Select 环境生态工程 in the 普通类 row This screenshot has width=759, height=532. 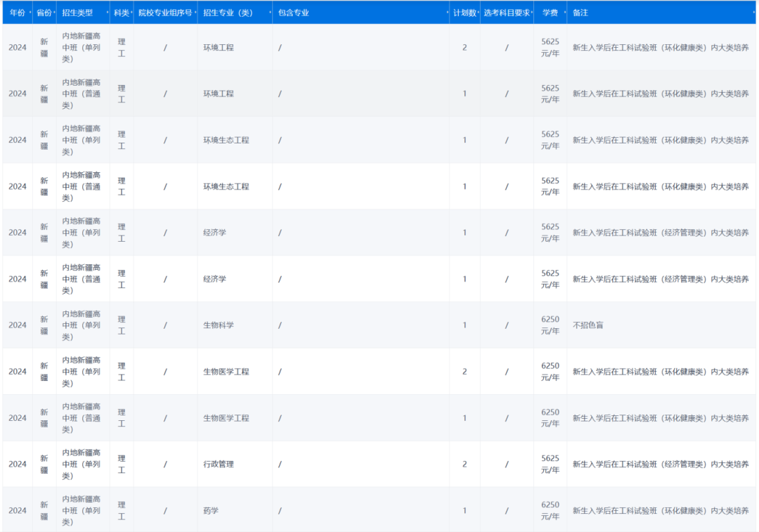click(x=226, y=186)
